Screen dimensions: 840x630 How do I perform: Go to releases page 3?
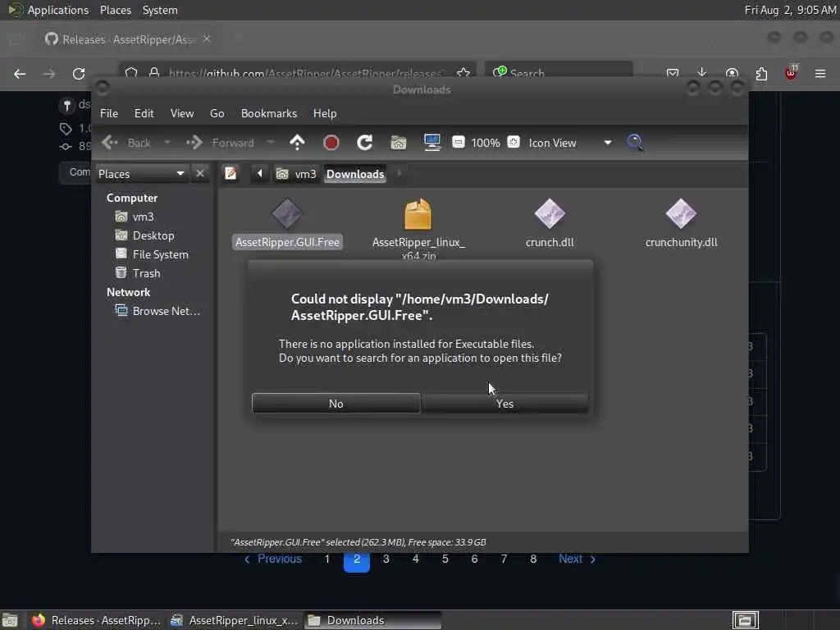tap(386, 559)
